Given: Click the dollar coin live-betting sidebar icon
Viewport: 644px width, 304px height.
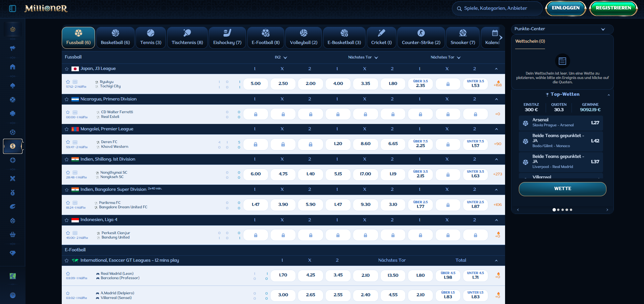Looking at the screenshot, I should click(x=12, y=146).
